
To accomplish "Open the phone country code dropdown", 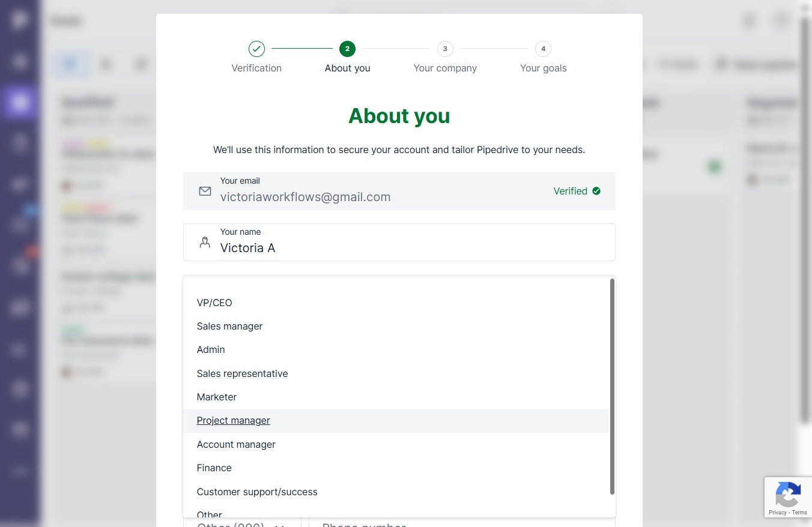I will (242, 522).
